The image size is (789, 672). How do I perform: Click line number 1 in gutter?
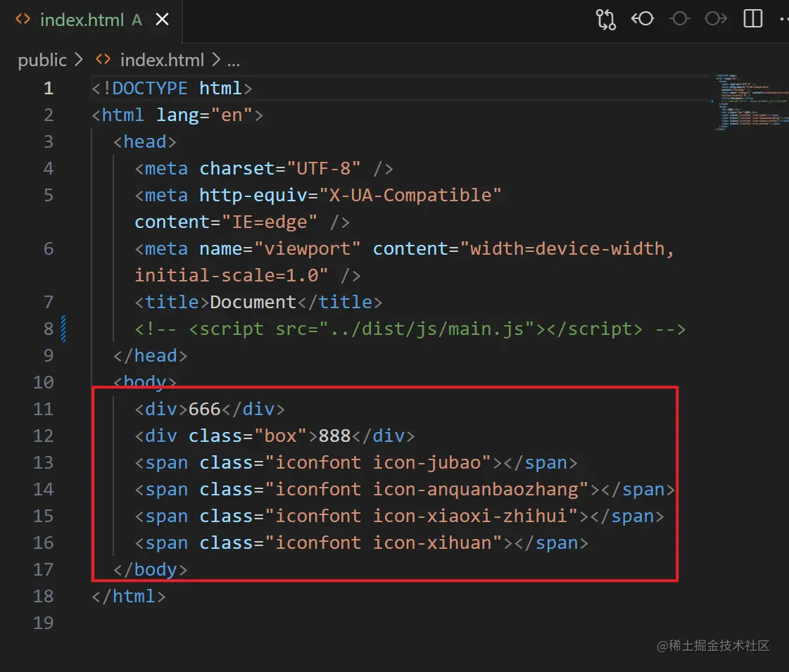[49, 89]
